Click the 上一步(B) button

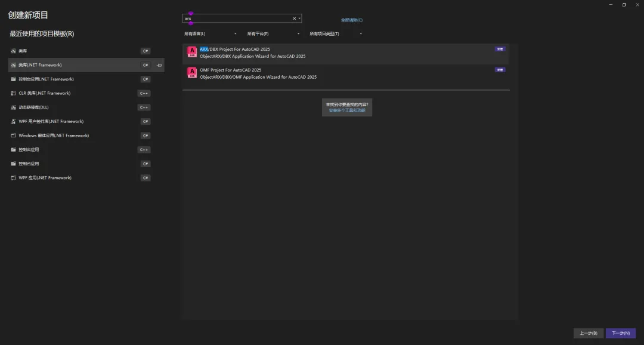coord(588,333)
